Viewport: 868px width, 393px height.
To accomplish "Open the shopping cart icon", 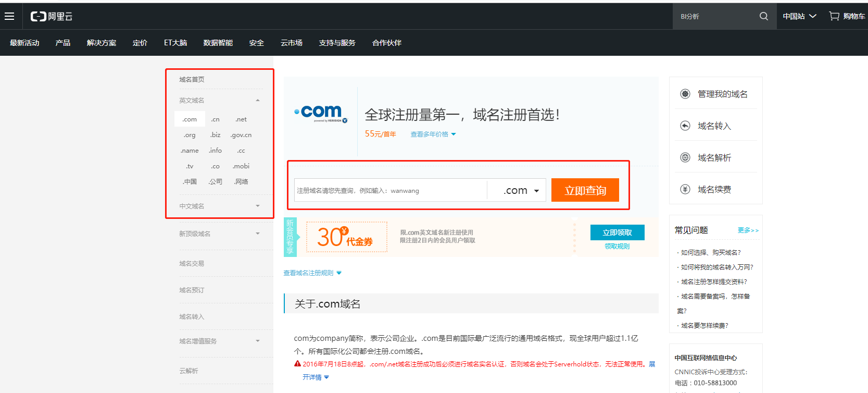I will (834, 16).
